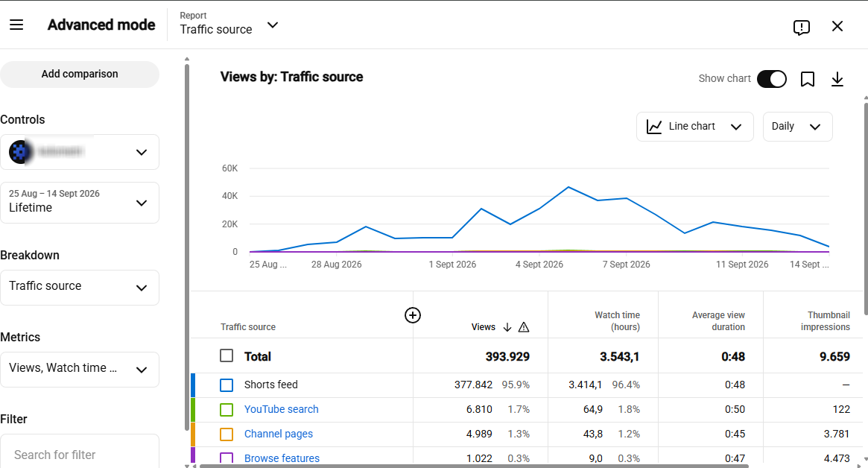The width and height of the screenshot is (868, 468).
Task: Open the Lifetime date range dropdown
Action: [x=80, y=203]
